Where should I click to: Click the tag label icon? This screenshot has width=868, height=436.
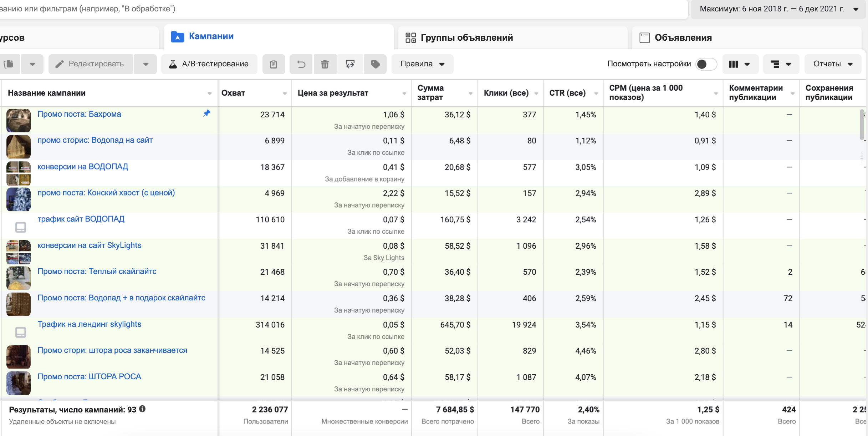[x=375, y=64]
